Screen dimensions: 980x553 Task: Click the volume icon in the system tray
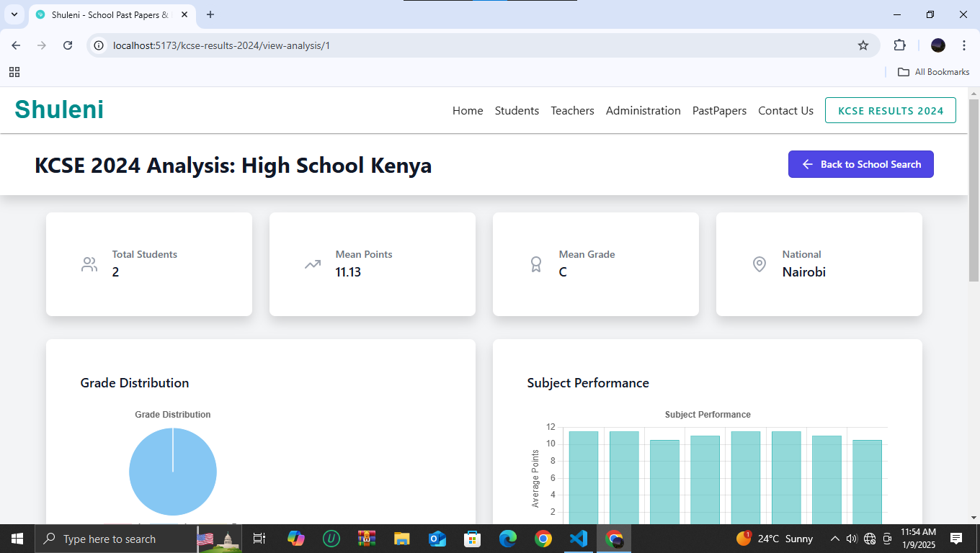(852, 539)
